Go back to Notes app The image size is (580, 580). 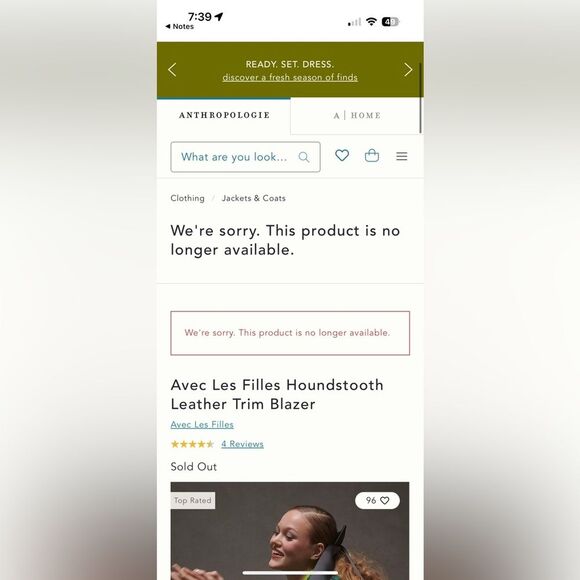click(x=179, y=27)
